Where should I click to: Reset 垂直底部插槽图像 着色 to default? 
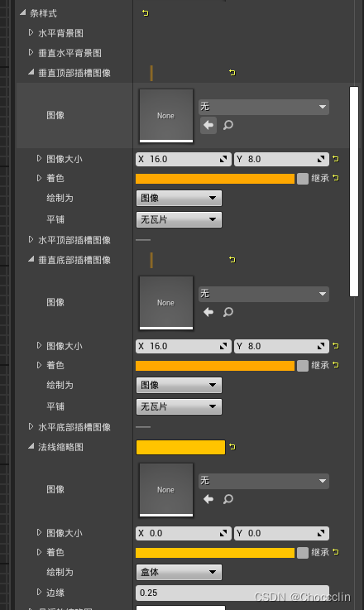tap(336, 365)
